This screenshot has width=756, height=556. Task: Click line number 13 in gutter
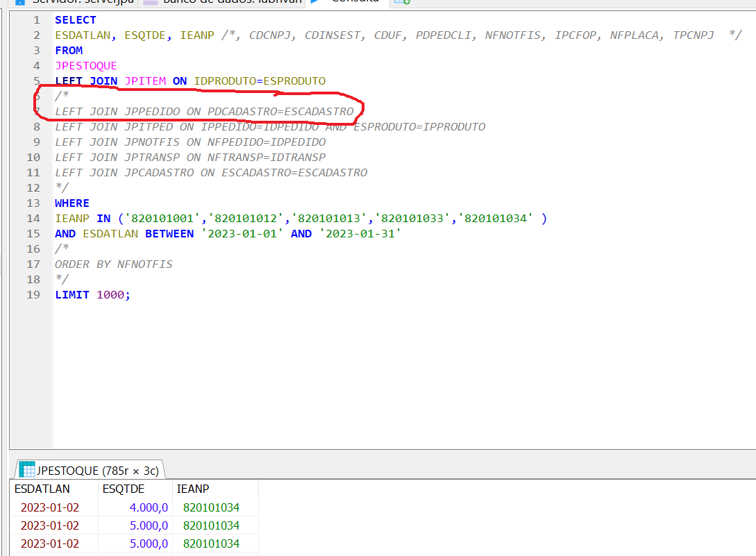[33, 203]
